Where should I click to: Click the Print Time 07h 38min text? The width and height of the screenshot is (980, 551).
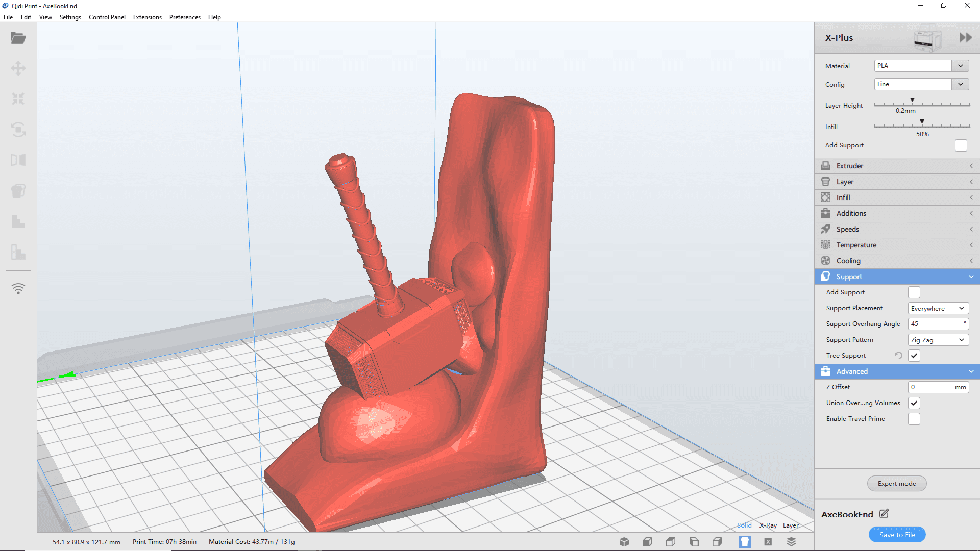[x=164, y=542]
